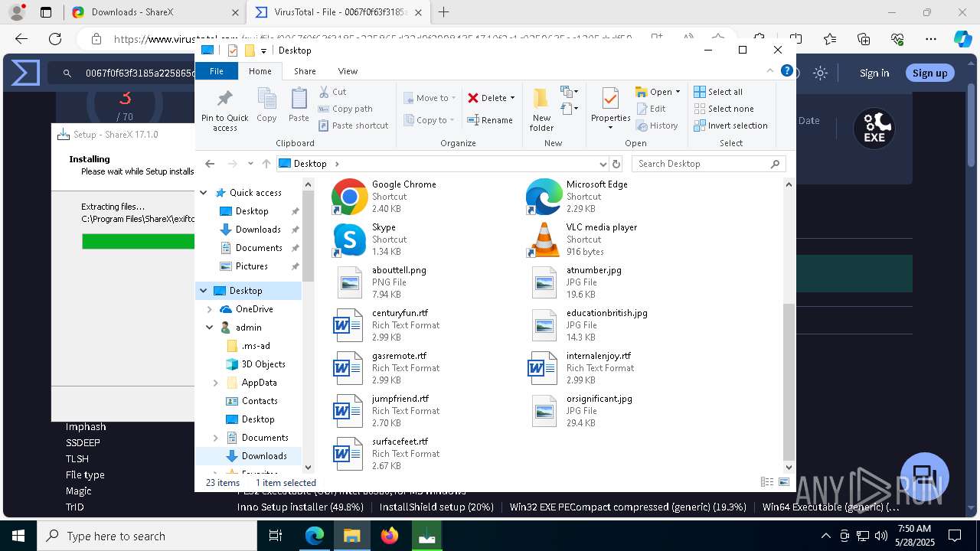This screenshot has height=551, width=980.
Task: Click Paste shortcut in ribbon
Action: pos(353,126)
